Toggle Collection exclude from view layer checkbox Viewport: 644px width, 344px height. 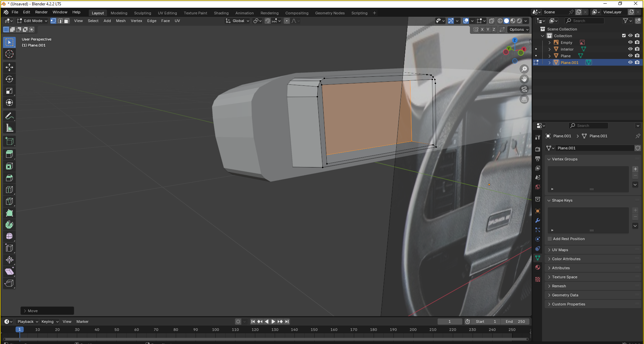tap(624, 36)
